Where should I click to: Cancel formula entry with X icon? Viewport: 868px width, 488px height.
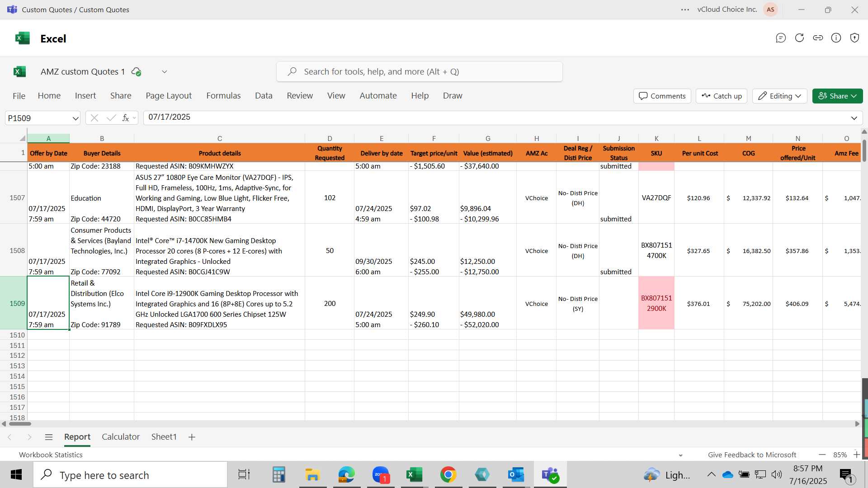[x=94, y=118]
